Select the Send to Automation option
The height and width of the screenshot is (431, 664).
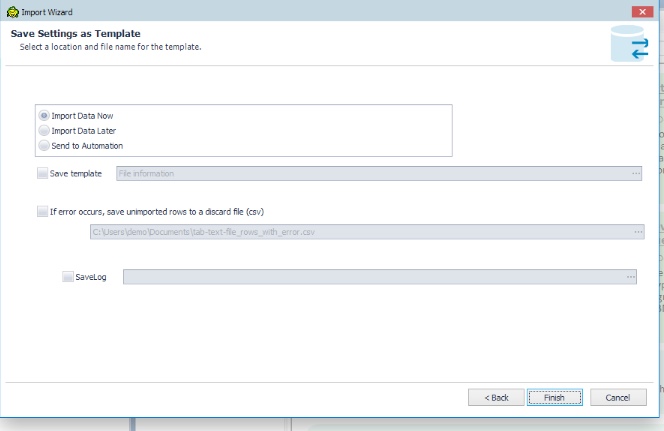(x=43, y=146)
